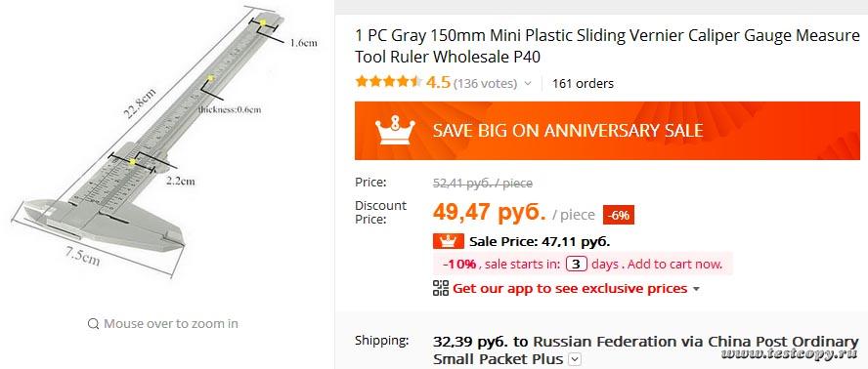The width and height of the screenshot is (868, 369).
Task: Click China Post Ordinary Small Packet Plus
Action: [x=646, y=349]
